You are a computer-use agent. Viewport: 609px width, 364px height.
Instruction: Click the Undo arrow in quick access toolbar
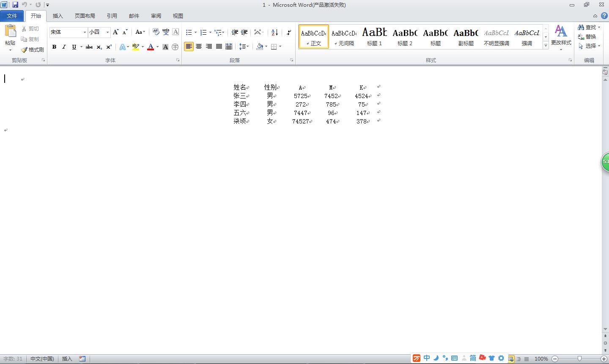(25, 5)
